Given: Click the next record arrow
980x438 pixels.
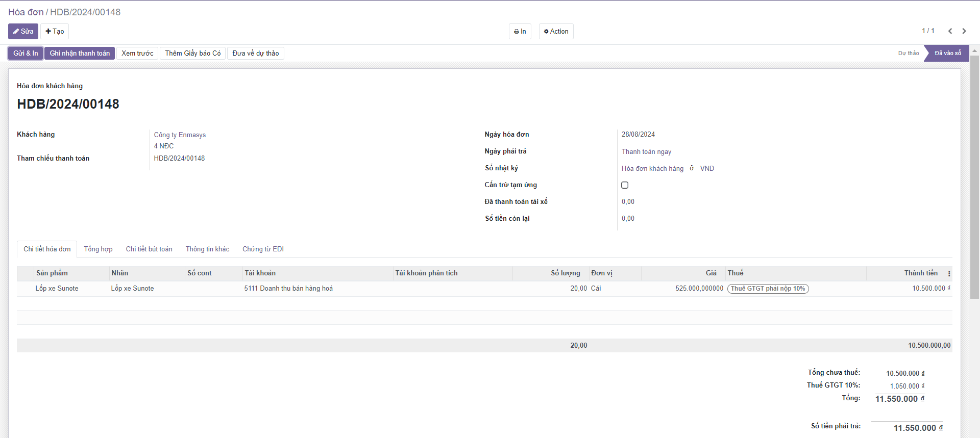Looking at the screenshot, I should (964, 31).
